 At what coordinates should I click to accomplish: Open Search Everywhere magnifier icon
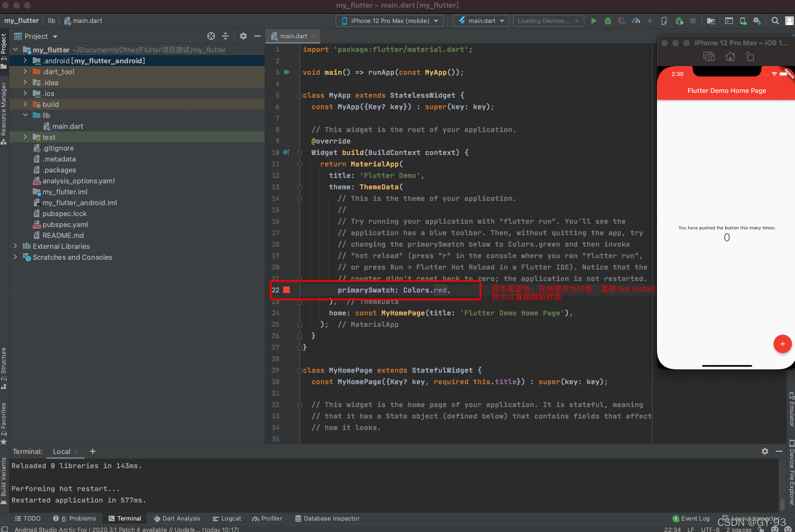(775, 21)
